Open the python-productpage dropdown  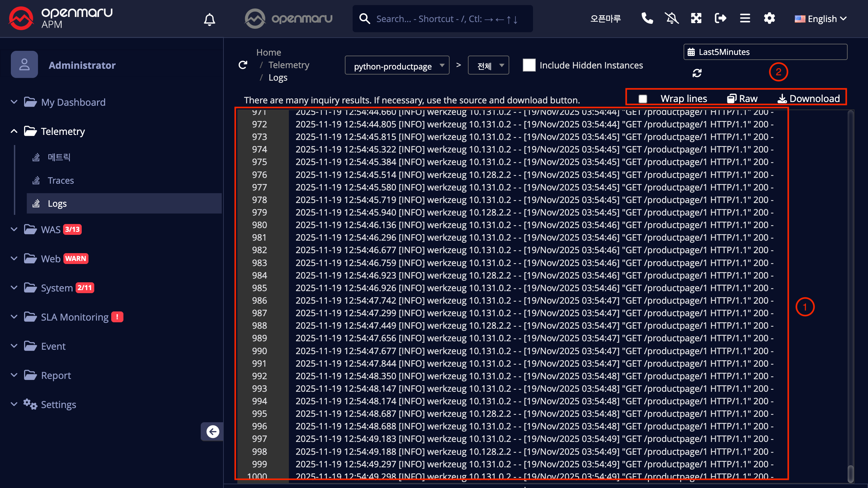click(x=397, y=65)
